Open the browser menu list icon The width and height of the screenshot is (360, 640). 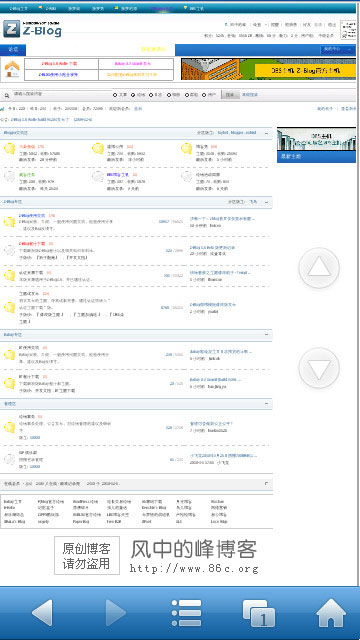pos(187,613)
